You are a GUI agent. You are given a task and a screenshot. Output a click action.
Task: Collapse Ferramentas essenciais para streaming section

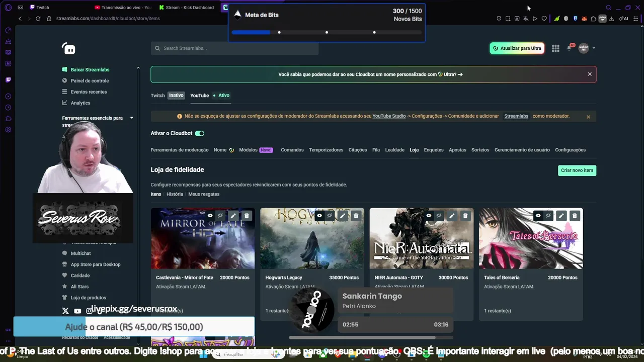click(131, 118)
